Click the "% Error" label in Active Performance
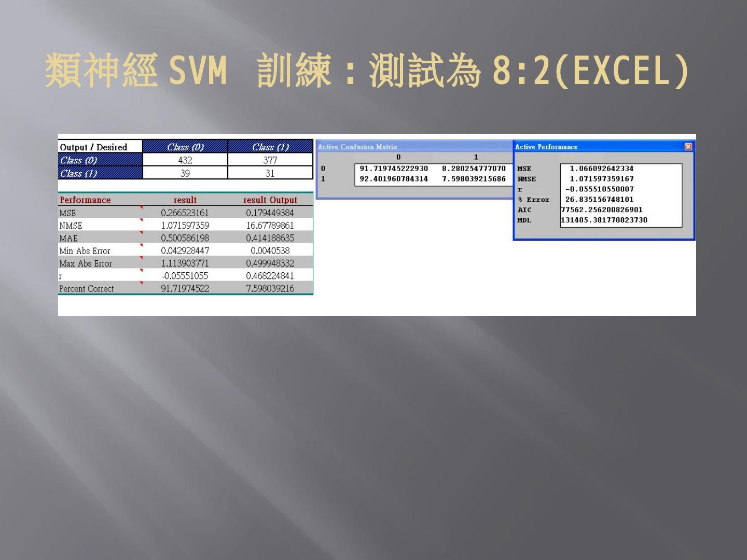This screenshot has width=747, height=560. coord(533,200)
